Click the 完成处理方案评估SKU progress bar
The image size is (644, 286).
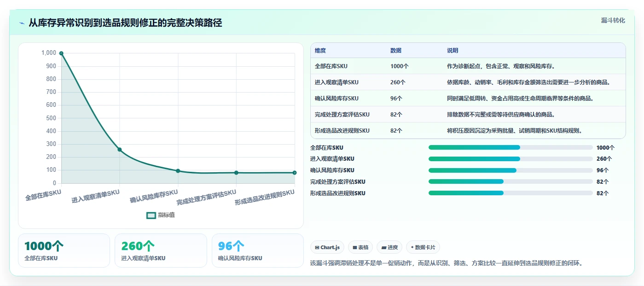(x=511, y=181)
